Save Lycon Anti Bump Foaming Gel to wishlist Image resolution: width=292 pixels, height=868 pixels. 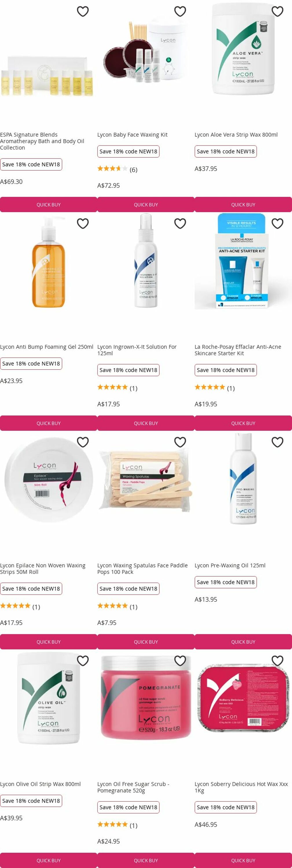coord(82,223)
